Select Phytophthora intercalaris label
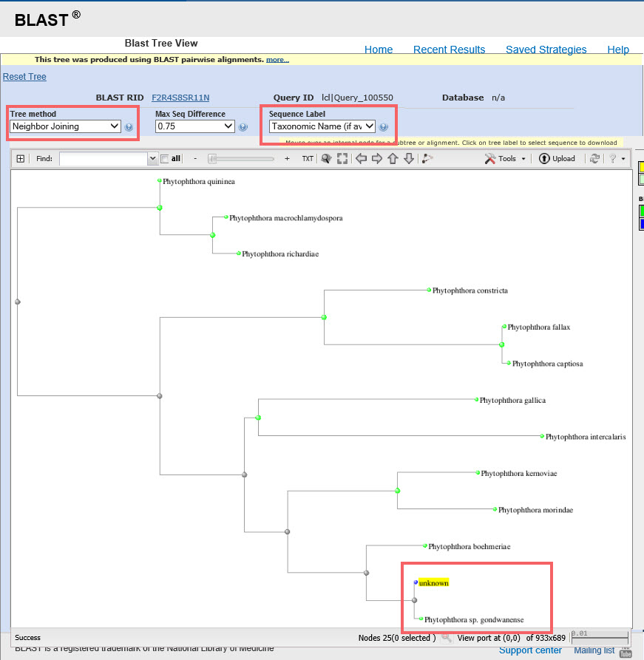 pos(586,437)
